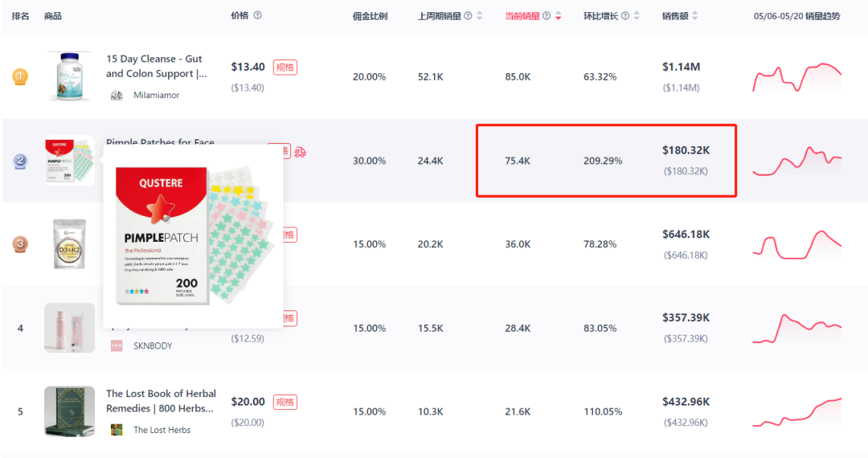Click the red delivery truck icon in row 2
Image resolution: width=868 pixels, height=458 pixels.
(x=301, y=151)
